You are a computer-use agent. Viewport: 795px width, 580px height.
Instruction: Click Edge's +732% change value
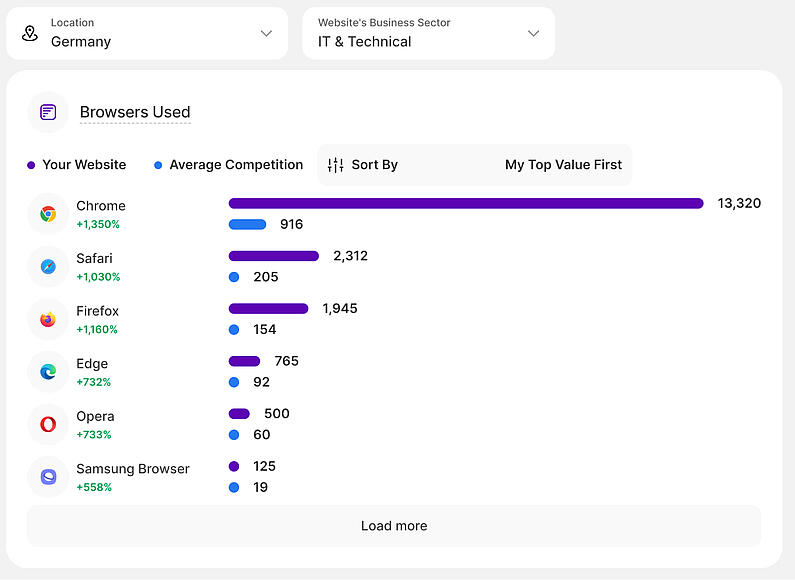coord(93,382)
